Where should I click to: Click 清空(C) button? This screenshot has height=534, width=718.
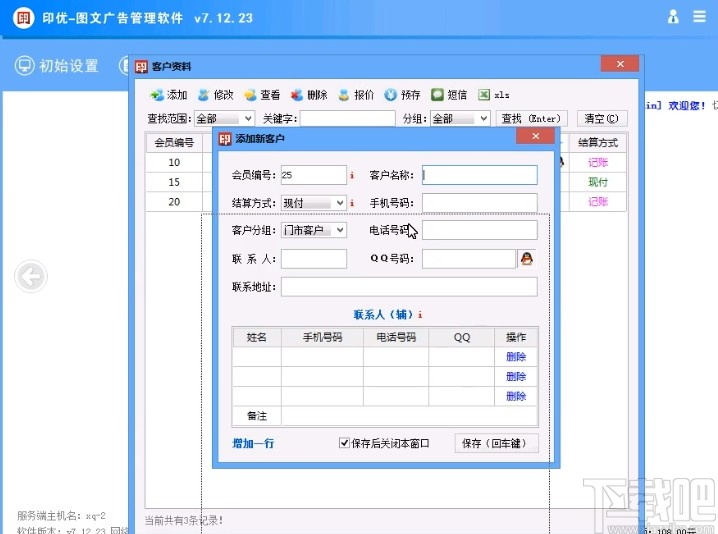tap(601, 119)
